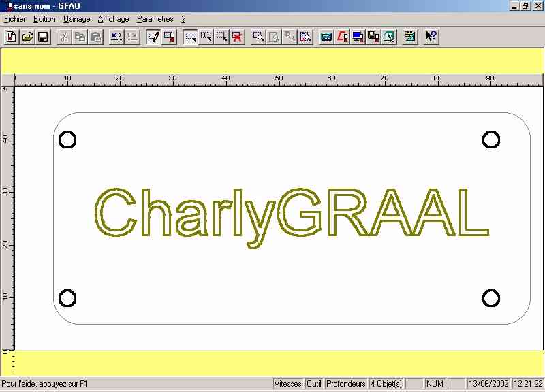545x392 pixels.
Task: Click the Outil status bar panel
Action: [314, 384]
